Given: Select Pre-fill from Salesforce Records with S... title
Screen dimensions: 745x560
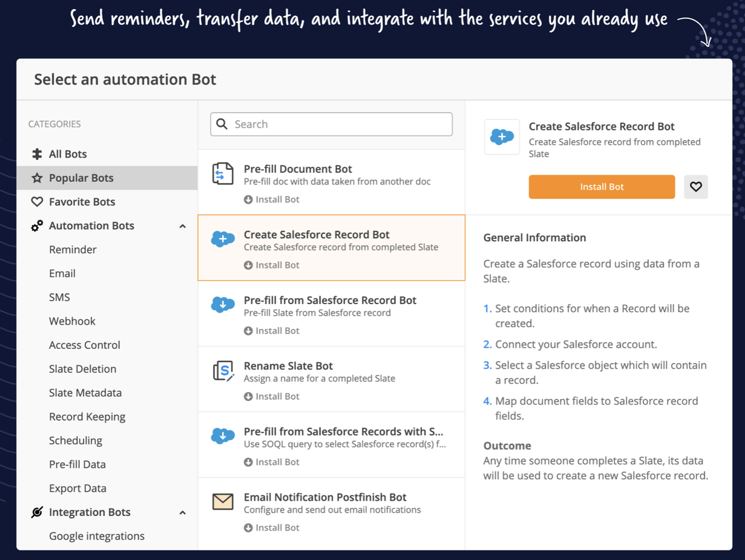Looking at the screenshot, I should point(343,431).
